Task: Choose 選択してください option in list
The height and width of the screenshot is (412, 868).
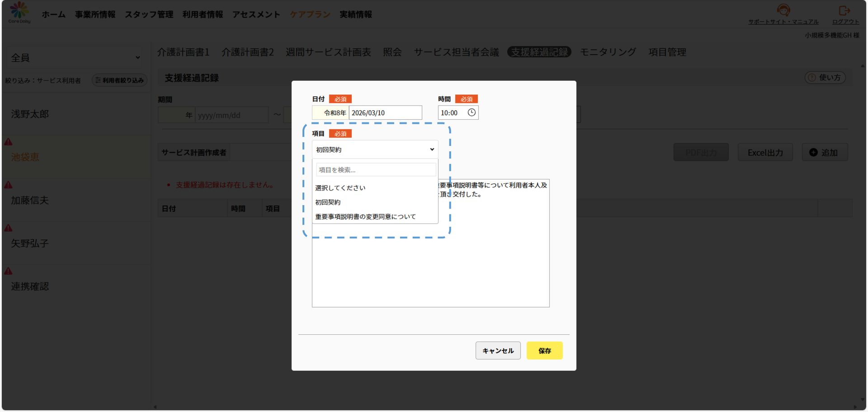Action: 340,188
